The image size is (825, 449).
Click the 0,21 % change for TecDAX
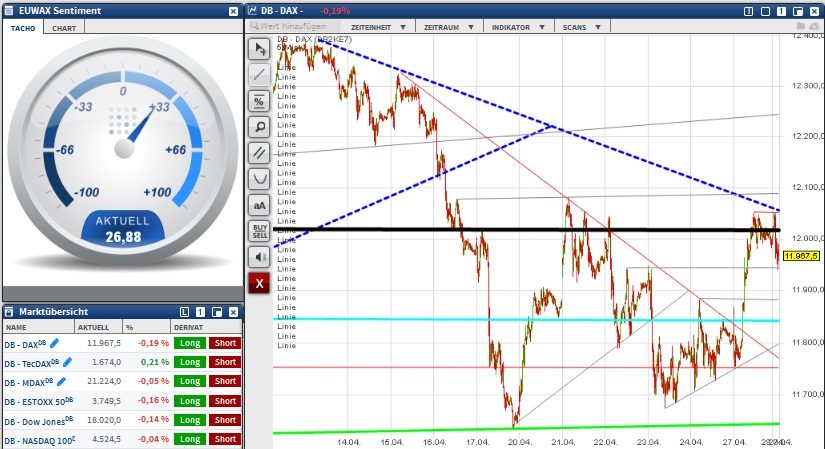click(x=155, y=362)
